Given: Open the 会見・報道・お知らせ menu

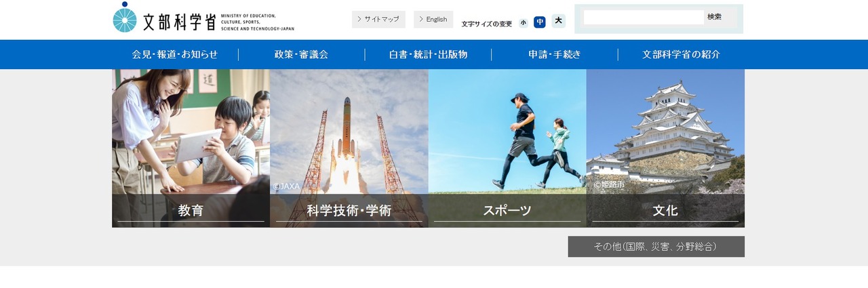Looking at the screenshot, I should click(x=175, y=54).
